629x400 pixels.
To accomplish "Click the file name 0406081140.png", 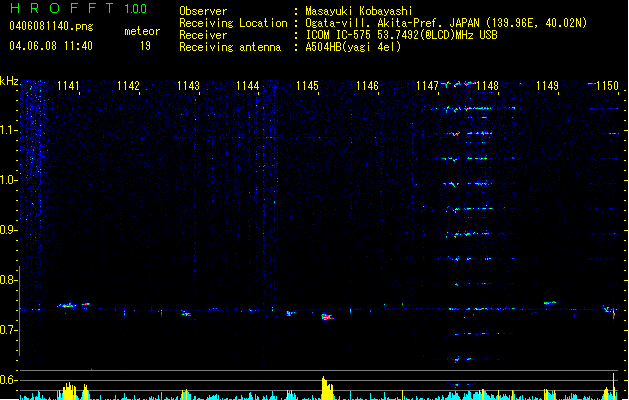I will (x=51, y=26).
